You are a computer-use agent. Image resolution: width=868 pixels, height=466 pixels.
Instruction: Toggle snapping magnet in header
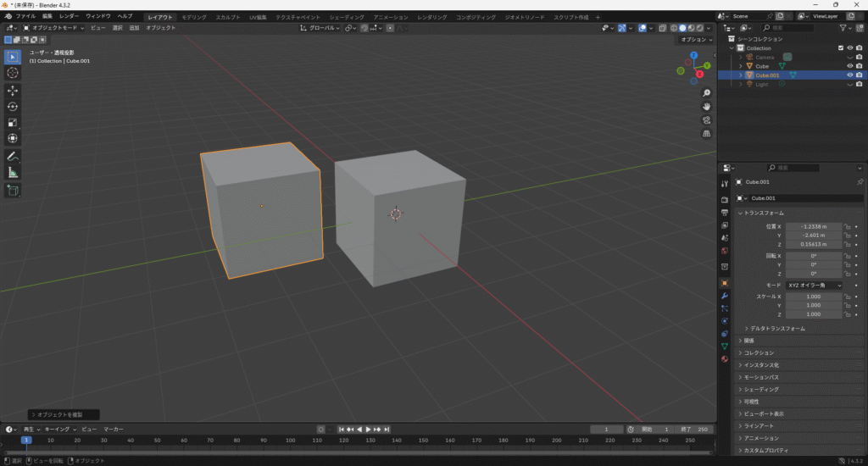(364, 28)
